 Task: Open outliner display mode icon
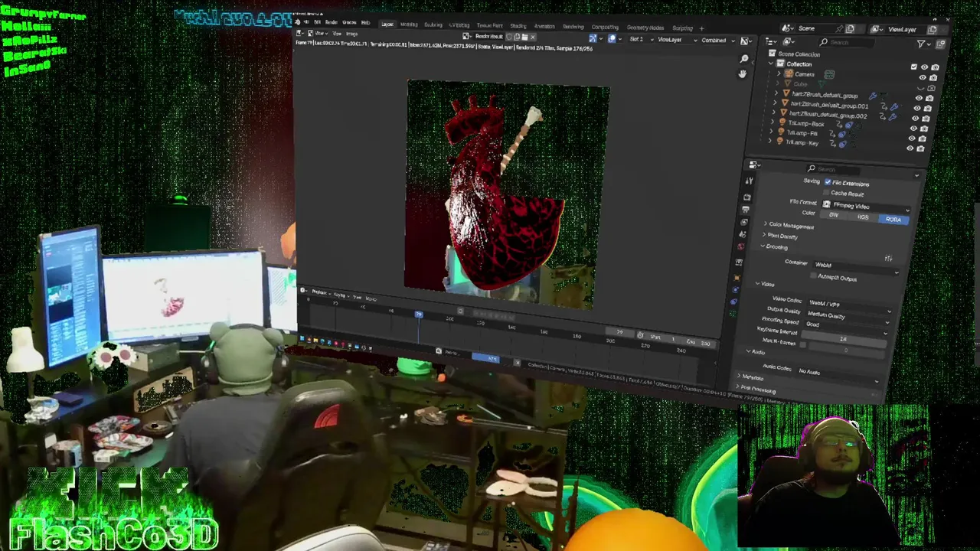pos(771,42)
